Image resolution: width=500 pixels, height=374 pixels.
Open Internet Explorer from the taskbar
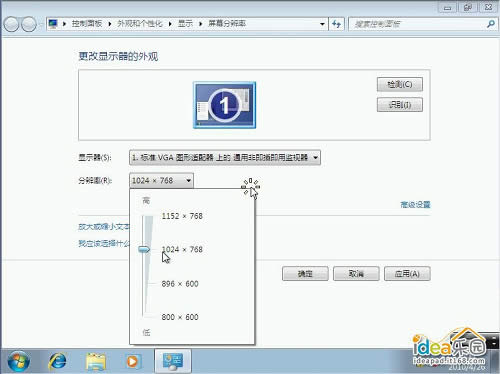pos(57,361)
